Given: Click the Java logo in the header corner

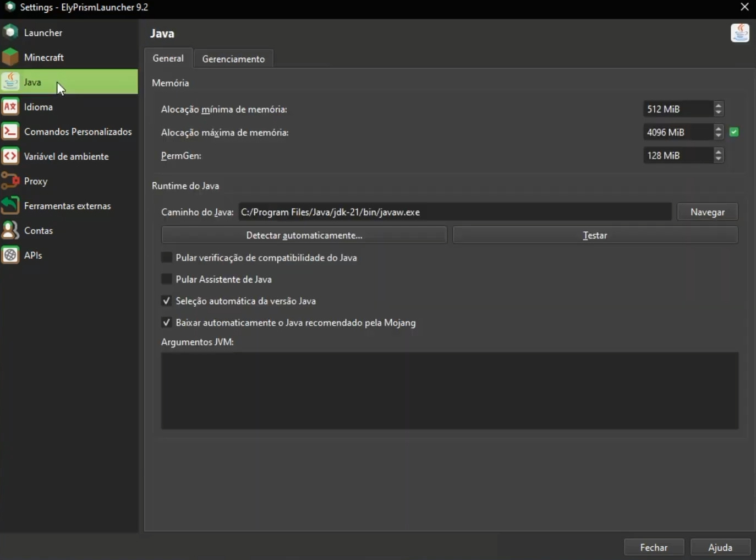Looking at the screenshot, I should click(x=740, y=33).
